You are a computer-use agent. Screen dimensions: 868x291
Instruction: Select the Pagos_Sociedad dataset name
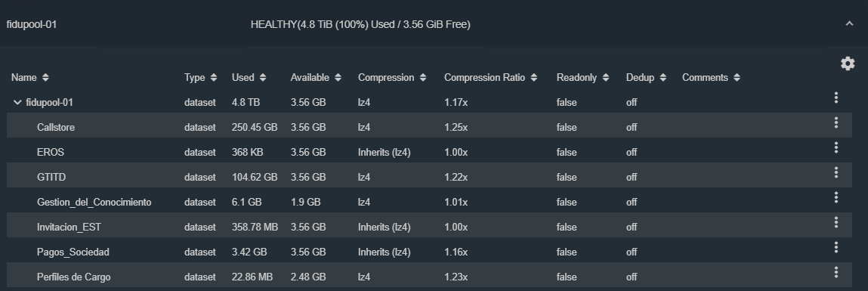pyautogui.click(x=73, y=252)
